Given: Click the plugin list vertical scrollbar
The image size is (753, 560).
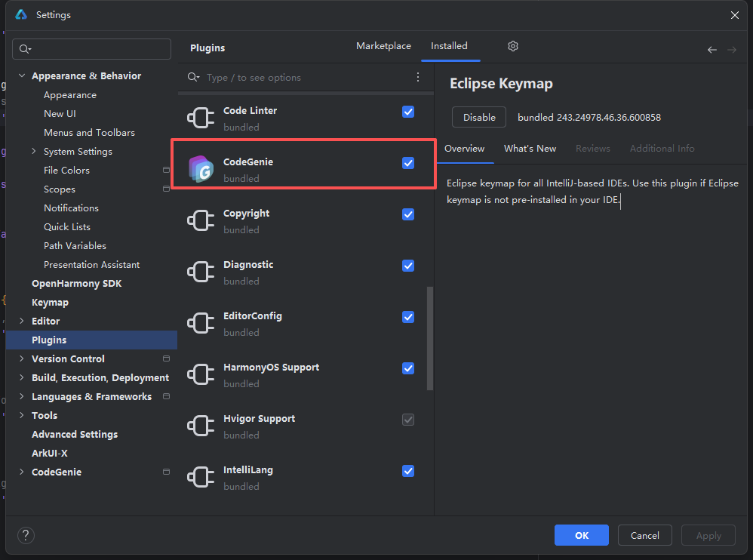Looking at the screenshot, I should tap(430, 339).
